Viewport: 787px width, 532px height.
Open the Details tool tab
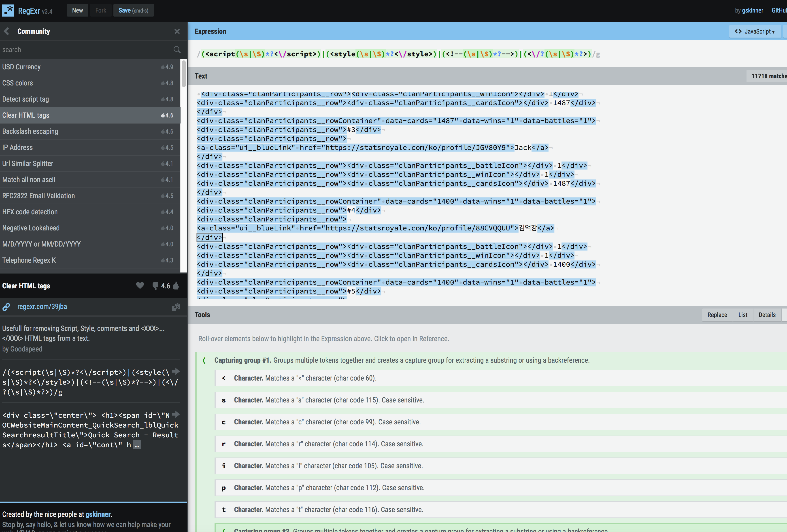click(x=767, y=315)
